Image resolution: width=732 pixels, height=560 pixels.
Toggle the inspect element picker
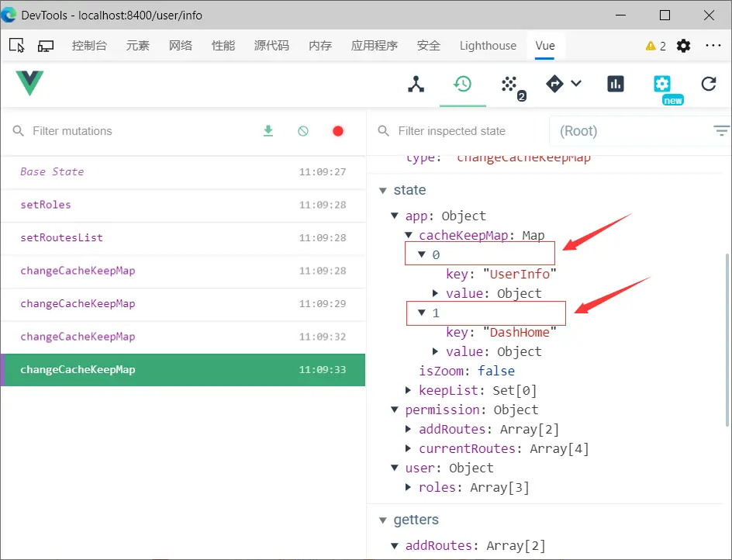tap(17, 46)
